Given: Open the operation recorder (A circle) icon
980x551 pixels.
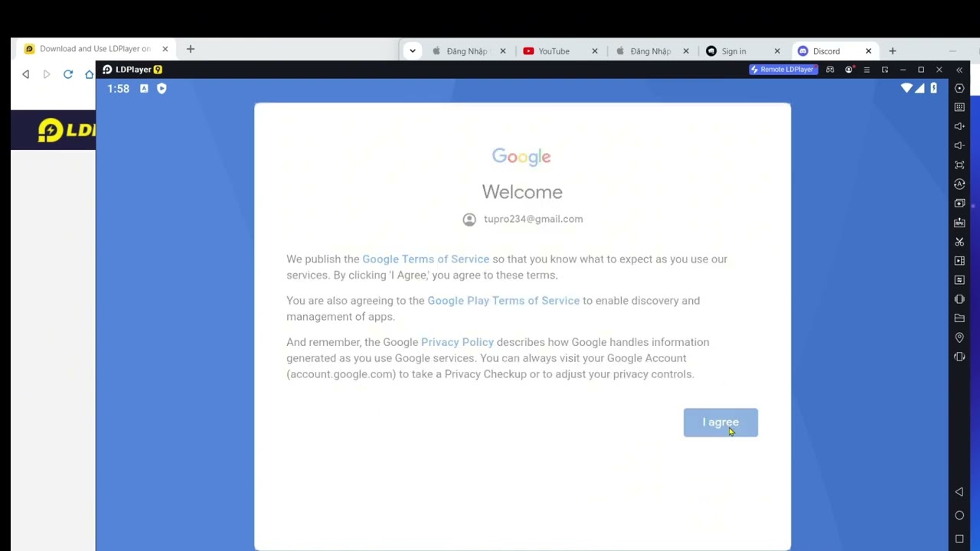Looking at the screenshot, I should pos(959,184).
